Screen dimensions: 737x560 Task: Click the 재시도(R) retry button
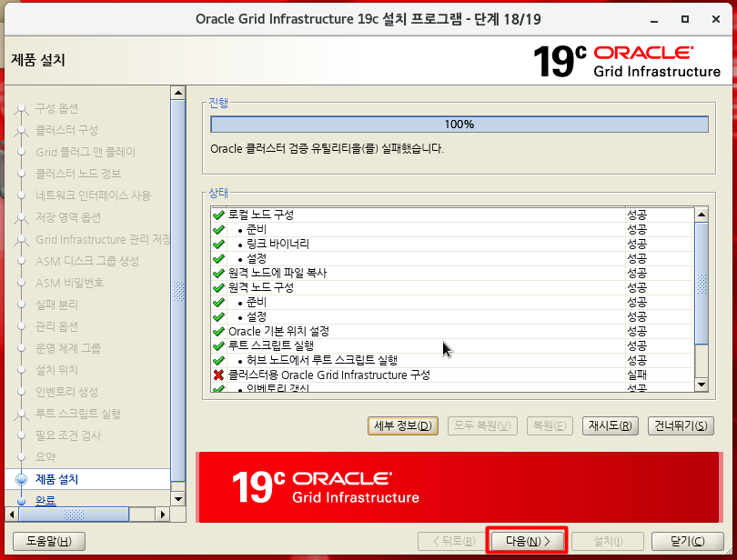[x=611, y=425]
